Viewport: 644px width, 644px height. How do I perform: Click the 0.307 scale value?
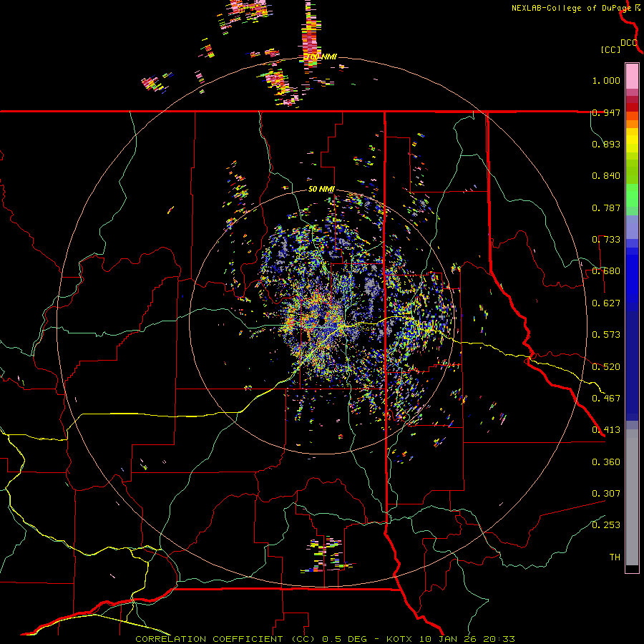(x=606, y=494)
